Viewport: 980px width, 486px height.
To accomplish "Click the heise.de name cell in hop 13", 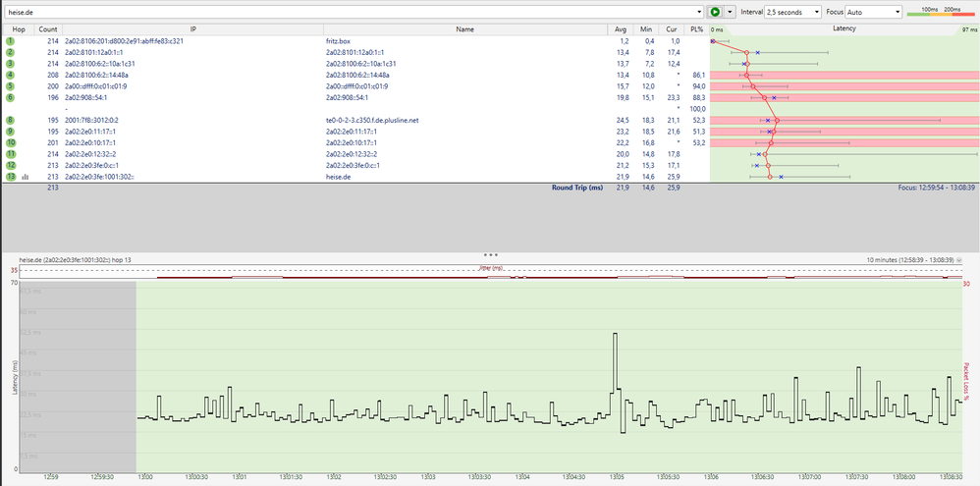I will [338, 177].
